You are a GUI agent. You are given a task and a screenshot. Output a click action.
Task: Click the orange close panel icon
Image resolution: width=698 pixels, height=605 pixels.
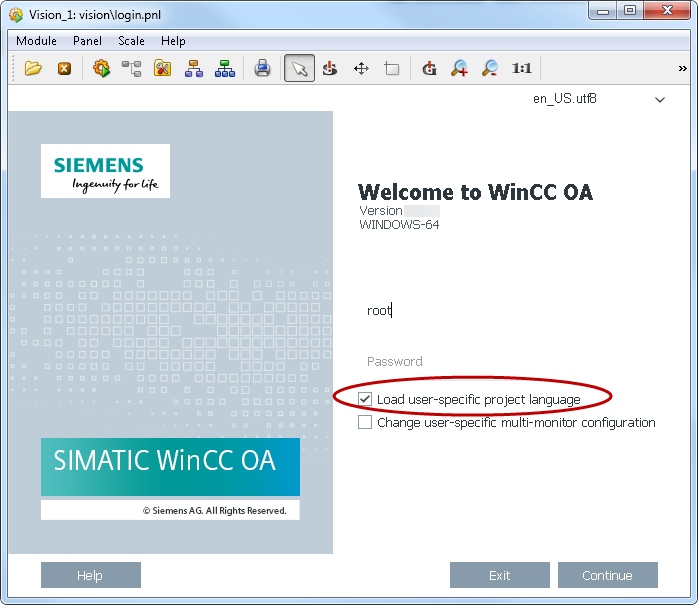64,68
